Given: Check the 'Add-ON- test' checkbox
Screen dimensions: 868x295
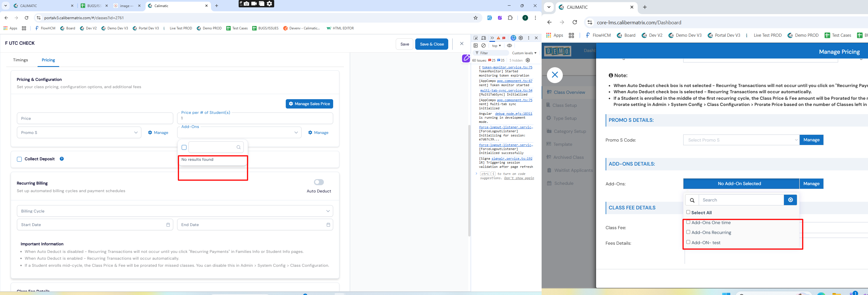Looking at the screenshot, I should [x=688, y=242].
